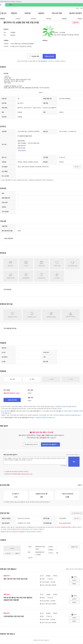
Task: Click 요약보기 for 영업 기획 관리 posting
Action: coord(74,580)
